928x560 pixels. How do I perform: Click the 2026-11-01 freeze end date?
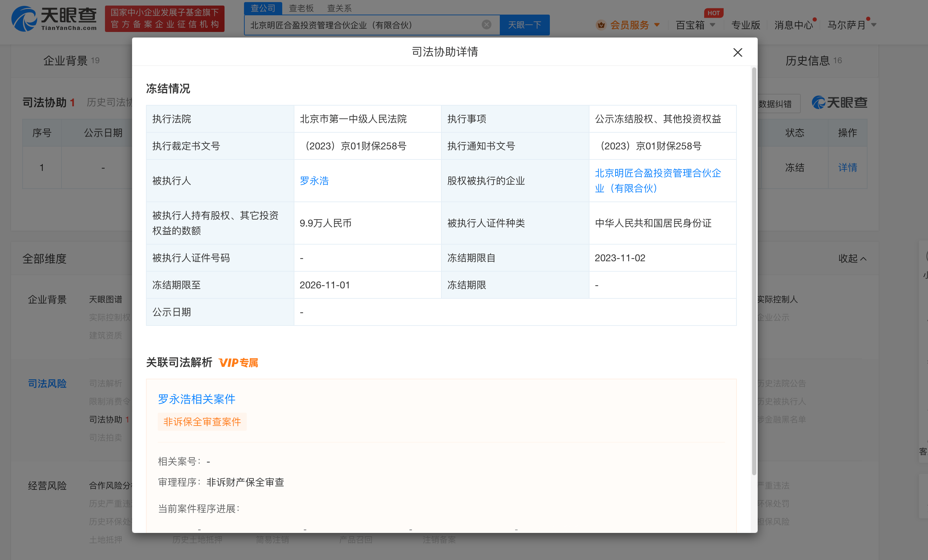tap(325, 285)
